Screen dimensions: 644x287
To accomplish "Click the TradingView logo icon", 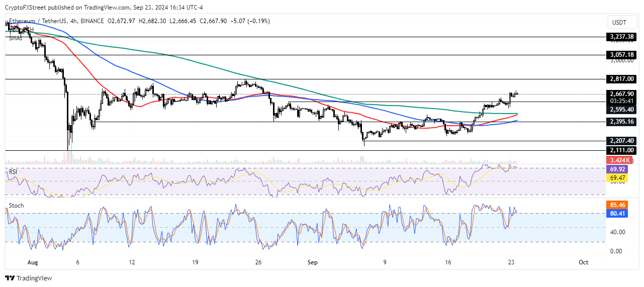I will (x=10, y=278).
